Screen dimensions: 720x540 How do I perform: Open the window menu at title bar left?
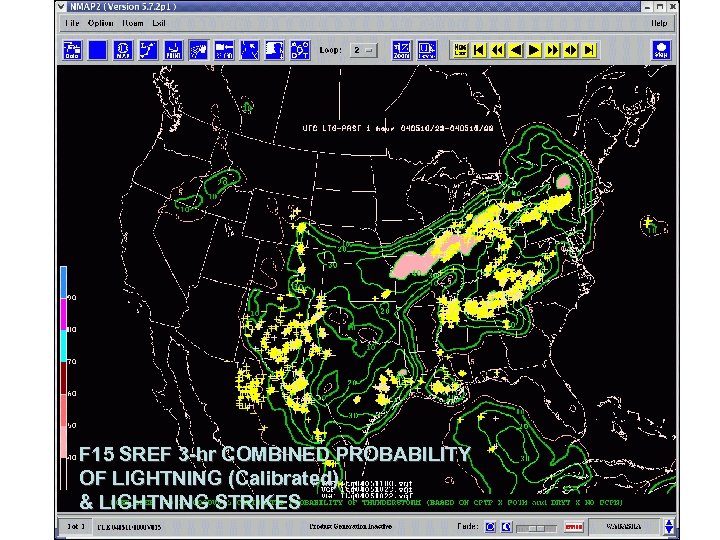click(62, 6)
